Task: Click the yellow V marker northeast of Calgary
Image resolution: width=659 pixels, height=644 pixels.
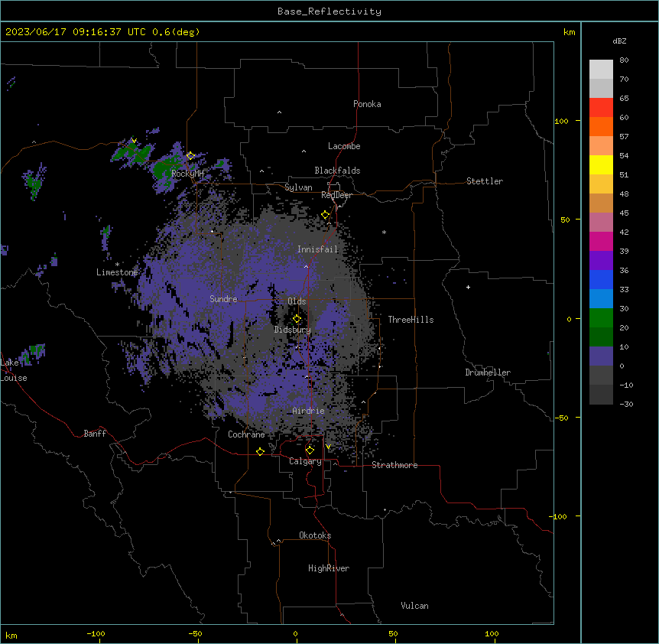Action: [328, 447]
